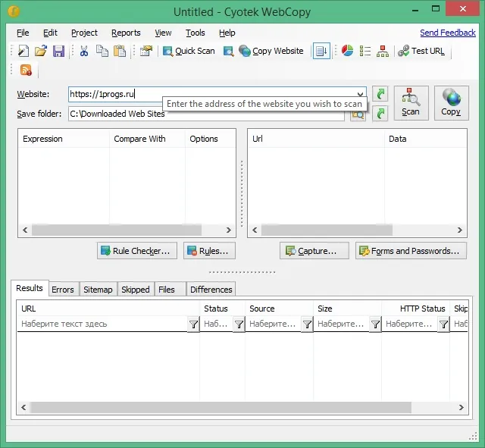This screenshot has height=448, width=485.
Task: Click the Data column header
Action: [x=426, y=139]
